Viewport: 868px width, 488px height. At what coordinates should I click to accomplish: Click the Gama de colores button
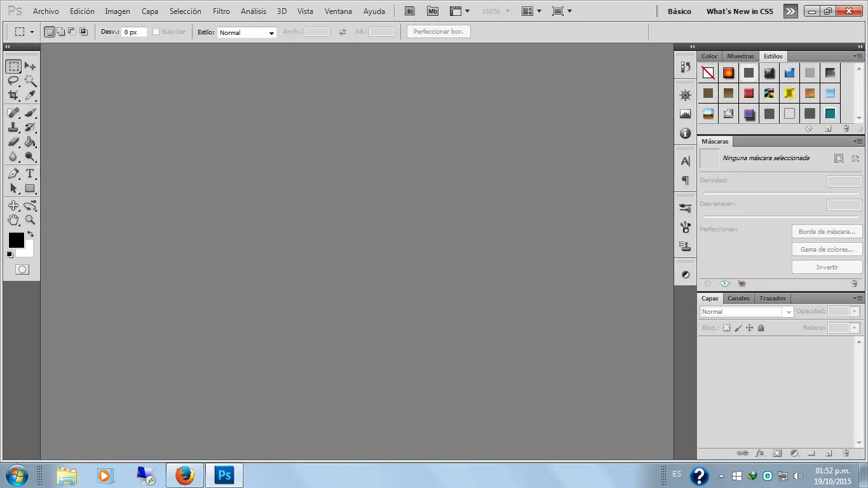[x=827, y=249]
